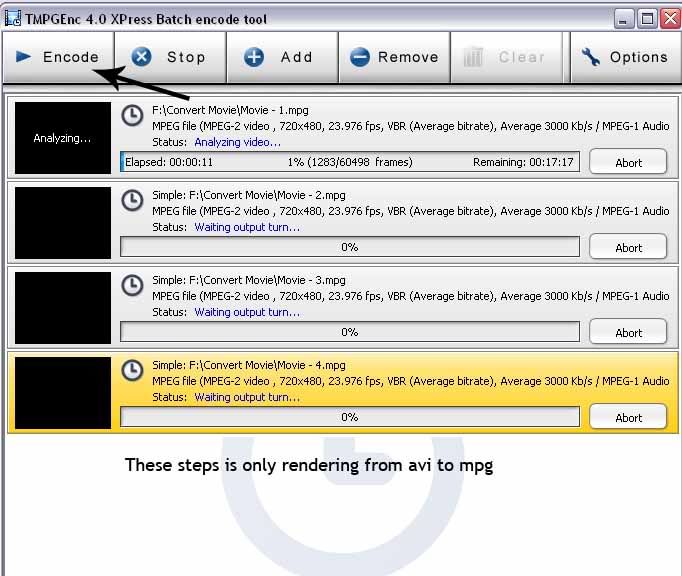Abort the Movie - 3.mpg job

click(x=628, y=332)
